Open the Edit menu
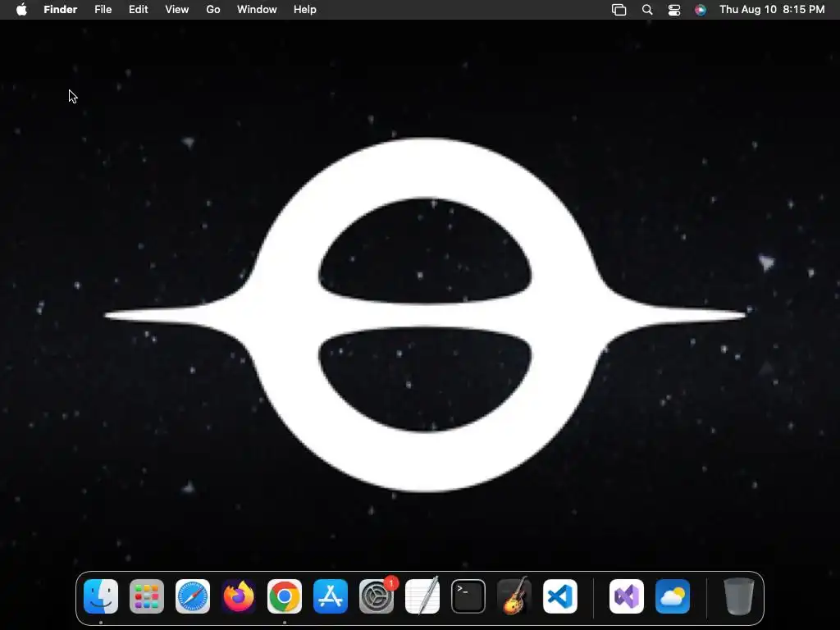This screenshot has width=840, height=630. [x=138, y=10]
